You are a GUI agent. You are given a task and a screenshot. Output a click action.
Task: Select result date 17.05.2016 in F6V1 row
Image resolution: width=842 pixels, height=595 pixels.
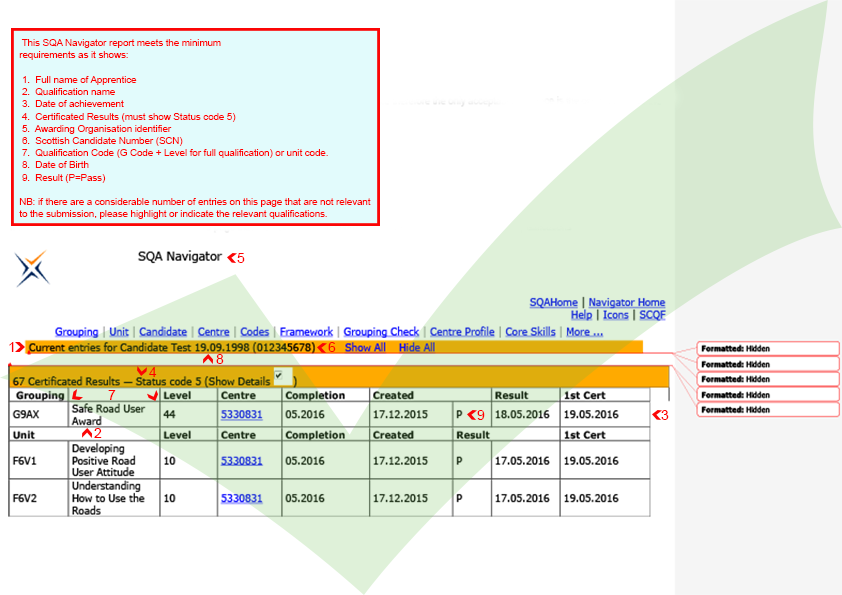pyautogui.click(x=525, y=461)
